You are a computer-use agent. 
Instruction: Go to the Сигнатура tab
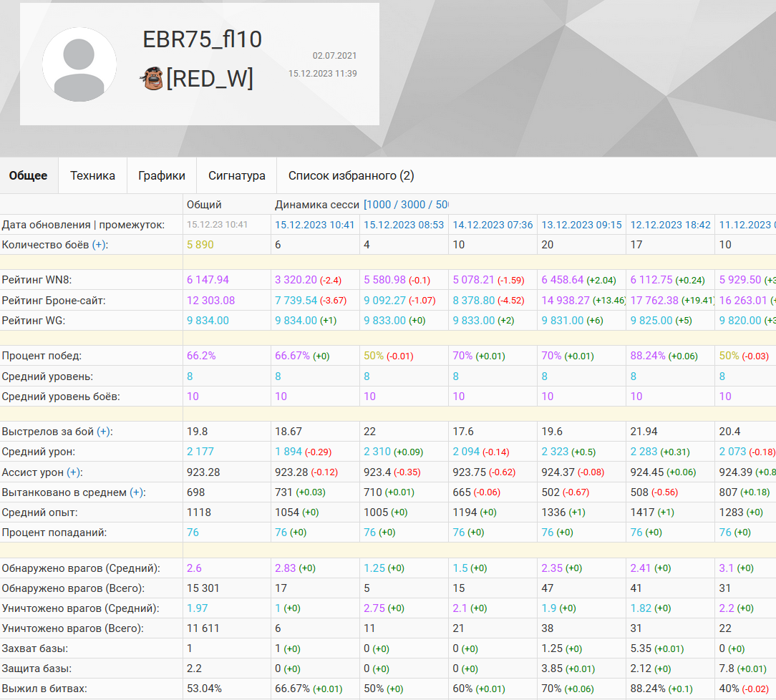pos(237,175)
